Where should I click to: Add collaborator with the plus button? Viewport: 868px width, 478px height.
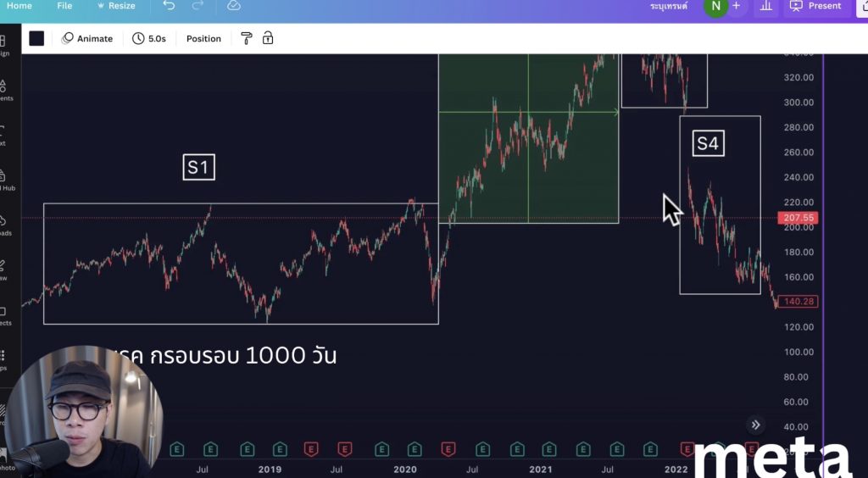737,6
